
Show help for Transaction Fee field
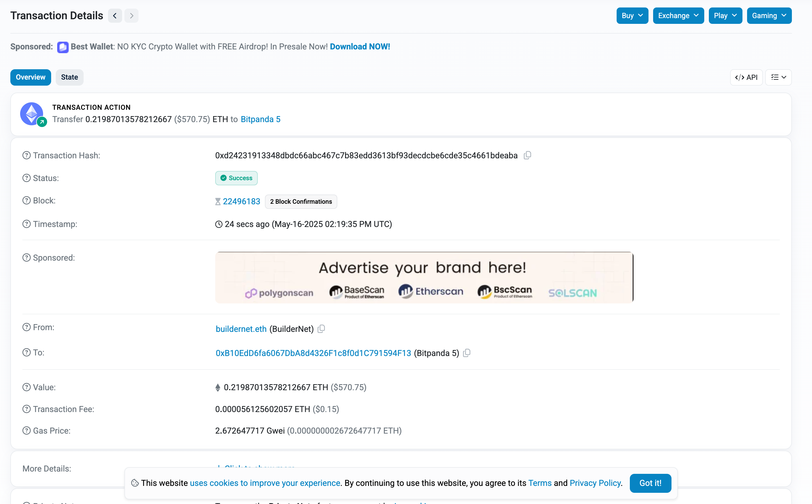pyautogui.click(x=26, y=409)
